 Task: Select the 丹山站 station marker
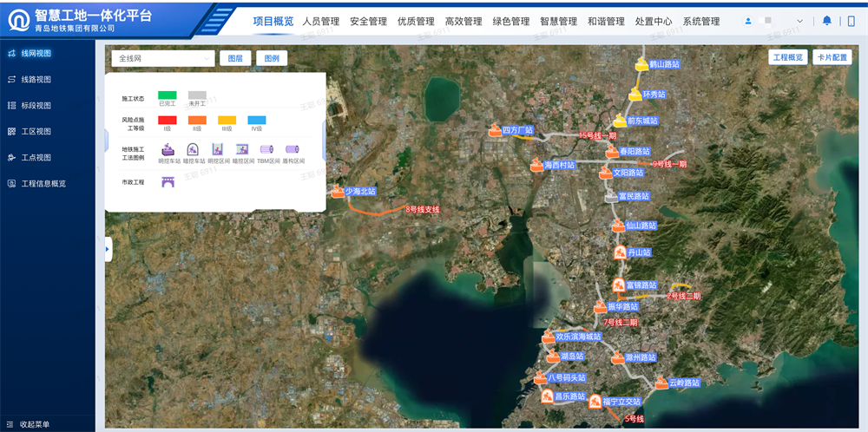(621, 252)
